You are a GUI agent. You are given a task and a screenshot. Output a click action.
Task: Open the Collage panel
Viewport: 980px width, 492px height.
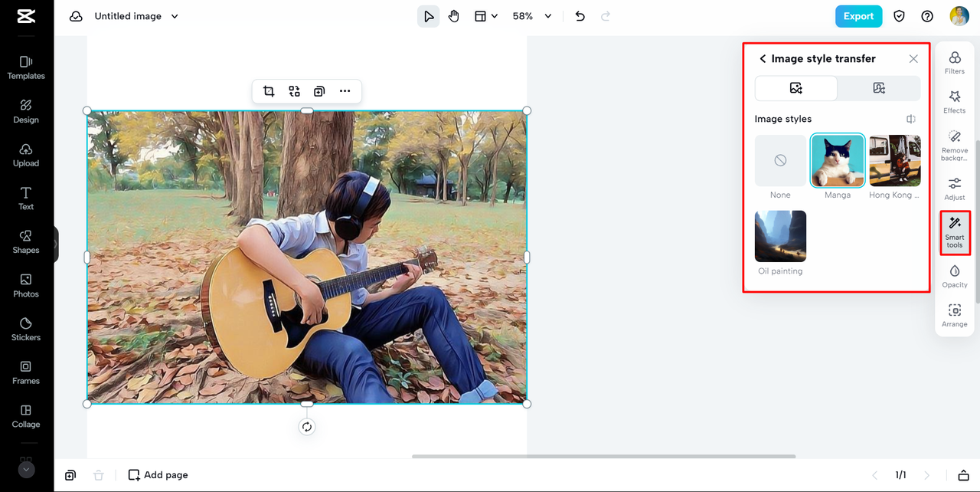pyautogui.click(x=26, y=416)
